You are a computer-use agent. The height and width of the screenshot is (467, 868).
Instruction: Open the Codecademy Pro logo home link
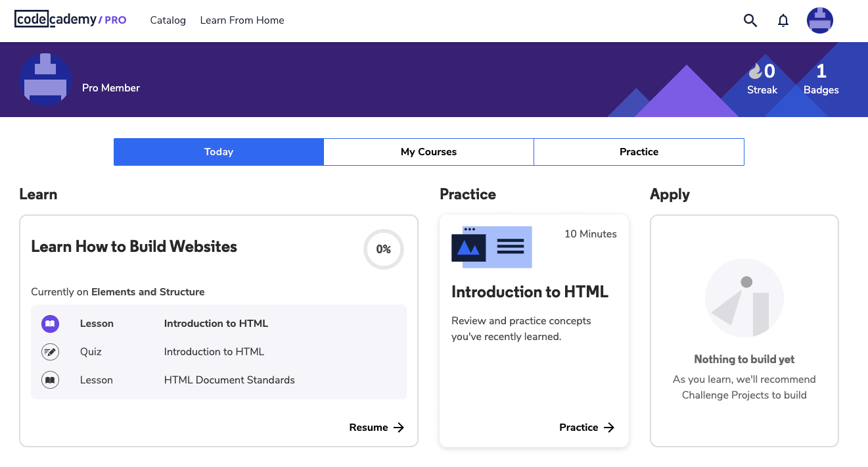[x=70, y=20]
